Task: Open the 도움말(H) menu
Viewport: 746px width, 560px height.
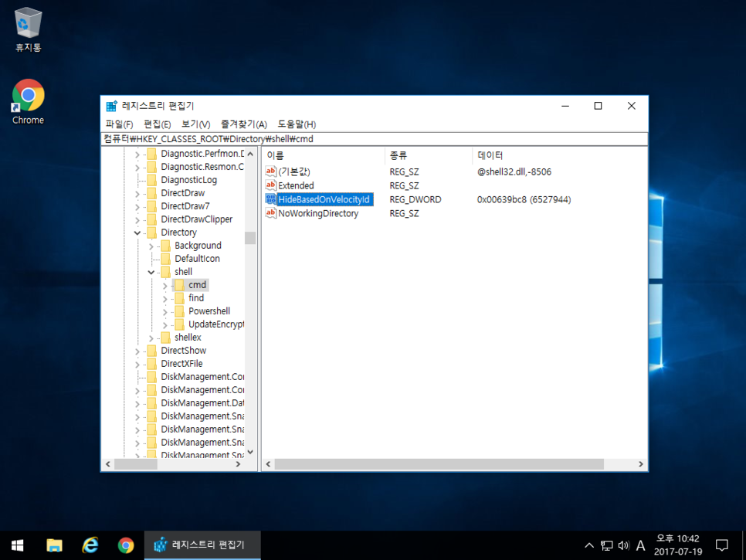Action: click(x=297, y=124)
